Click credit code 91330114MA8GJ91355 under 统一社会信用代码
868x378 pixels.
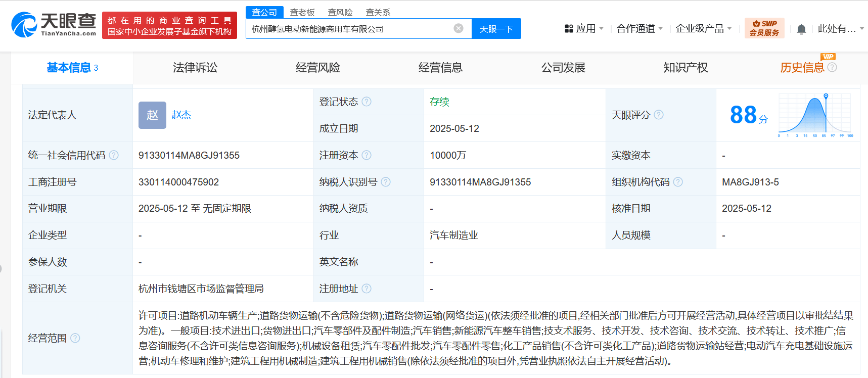point(189,155)
